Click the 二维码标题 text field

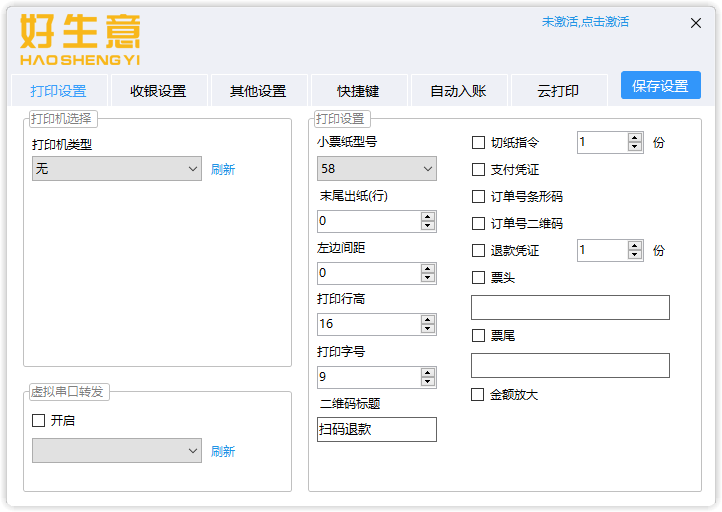pos(376,430)
